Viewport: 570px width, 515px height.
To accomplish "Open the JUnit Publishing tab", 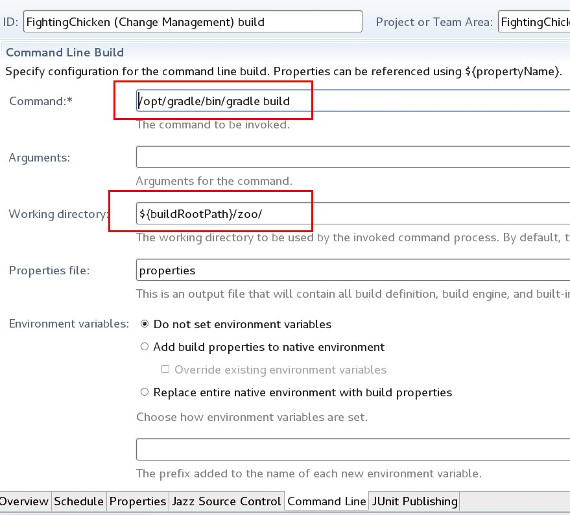I will (414, 501).
